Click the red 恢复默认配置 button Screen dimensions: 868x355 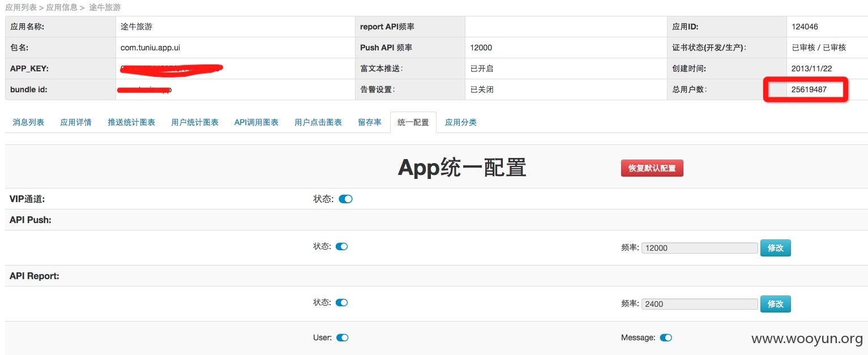pos(652,168)
